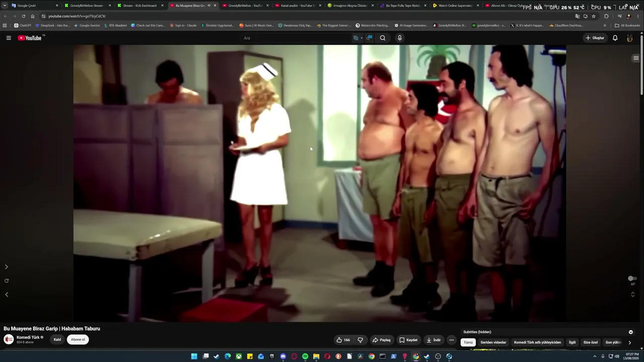Click the chat translate icon beside search
The width and height of the screenshot is (644, 362).
pyautogui.click(x=369, y=38)
